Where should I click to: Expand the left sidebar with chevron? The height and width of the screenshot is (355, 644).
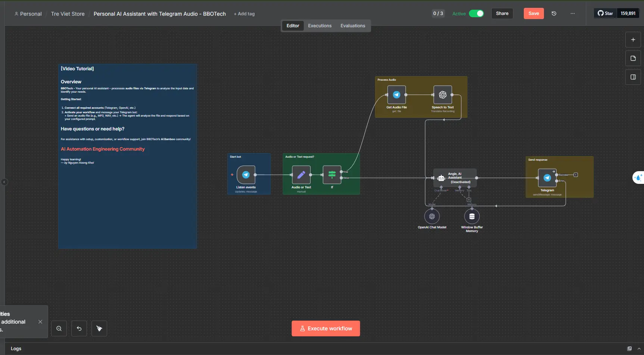click(x=4, y=182)
